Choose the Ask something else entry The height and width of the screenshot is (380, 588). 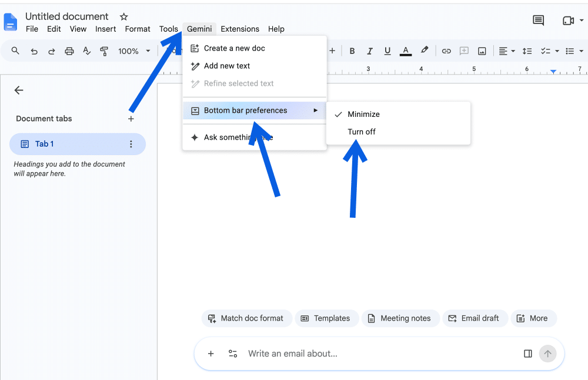255,137
